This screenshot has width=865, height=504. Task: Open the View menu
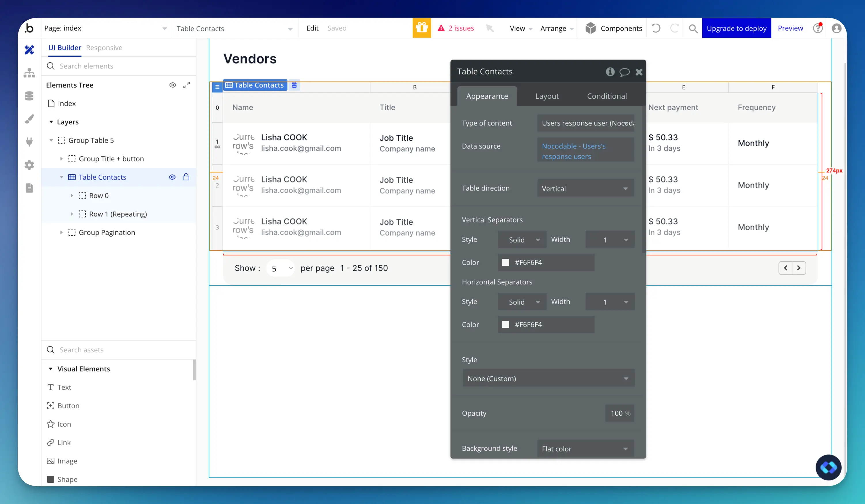tap(521, 28)
